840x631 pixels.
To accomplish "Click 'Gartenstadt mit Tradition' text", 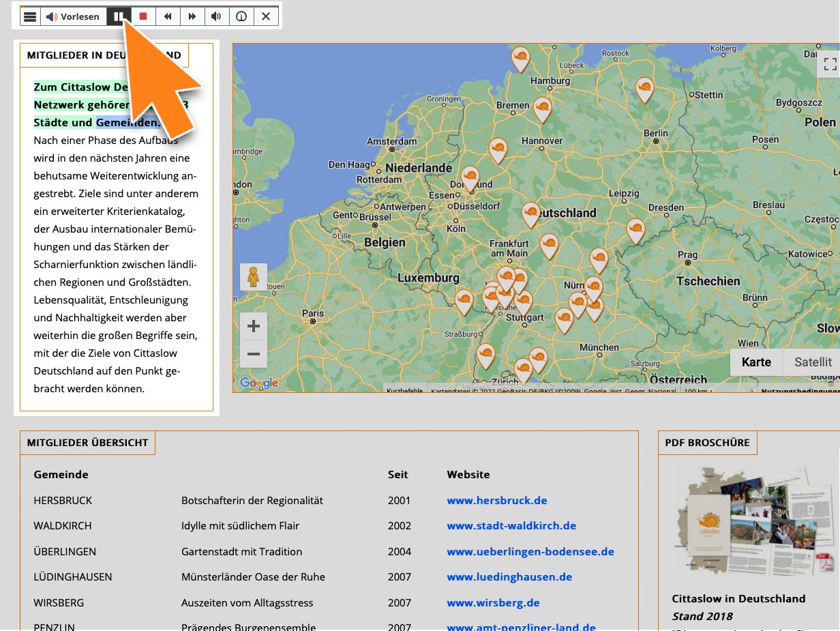I will 241,551.
